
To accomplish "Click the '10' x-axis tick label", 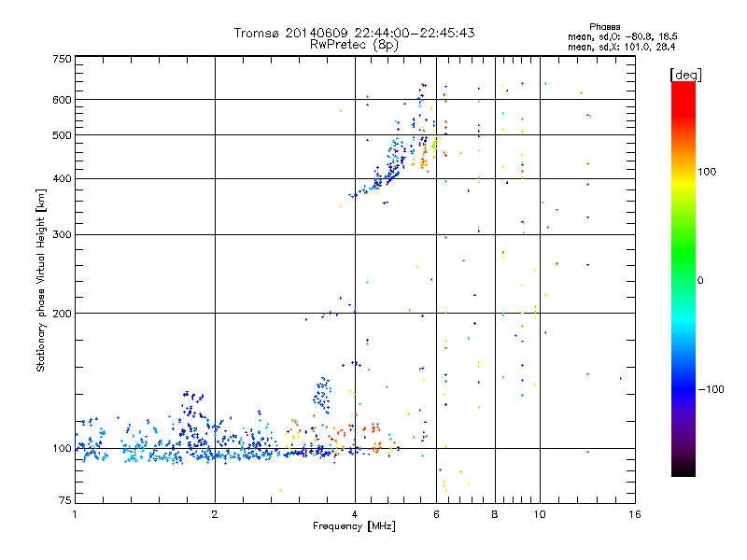I will tap(540, 514).
